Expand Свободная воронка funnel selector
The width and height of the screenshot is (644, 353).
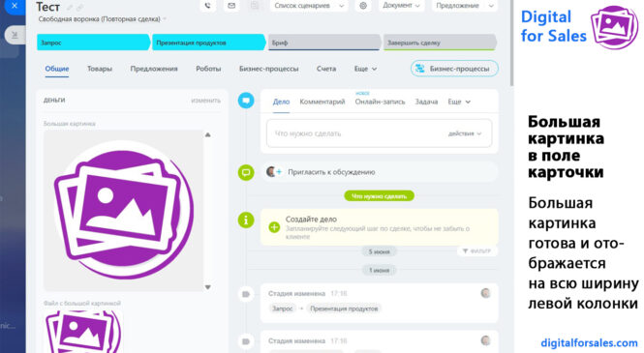pos(102,19)
